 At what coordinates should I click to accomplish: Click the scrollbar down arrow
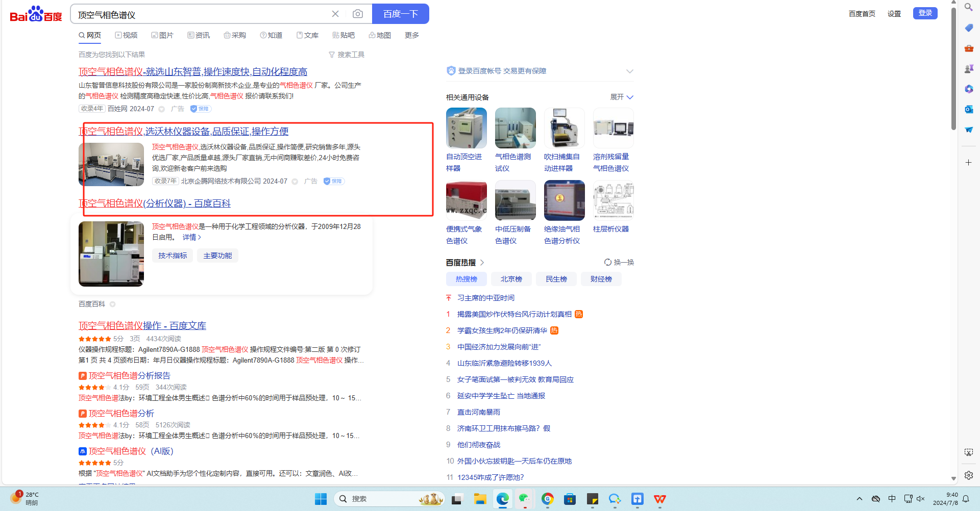click(953, 479)
